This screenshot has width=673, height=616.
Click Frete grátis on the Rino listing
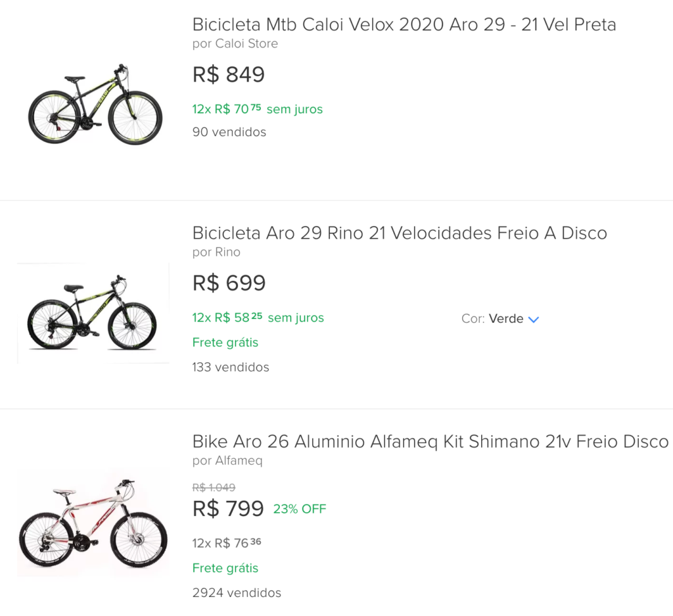(x=225, y=343)
